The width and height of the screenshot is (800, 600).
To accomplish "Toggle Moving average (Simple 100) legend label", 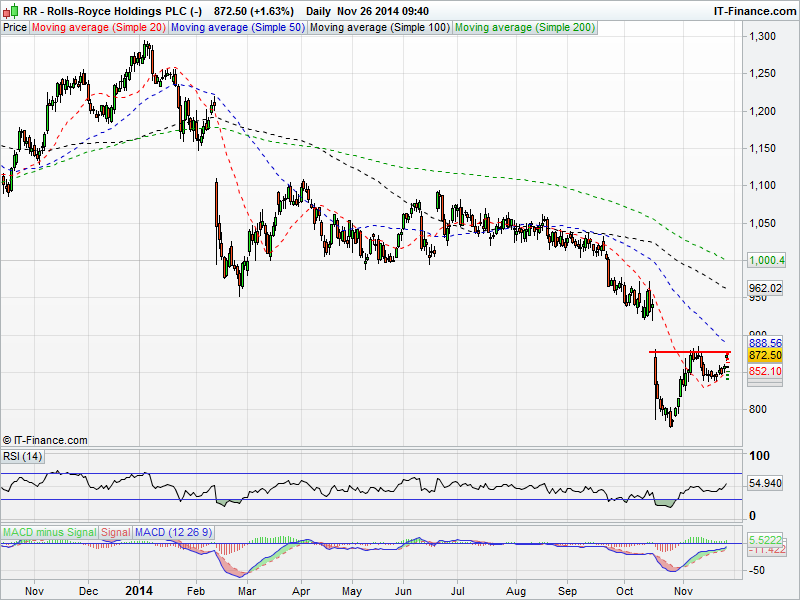I will [379, 28].
